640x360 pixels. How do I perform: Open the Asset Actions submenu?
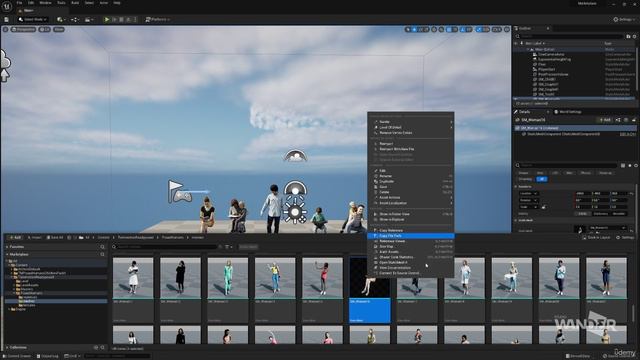click(411, 198)
